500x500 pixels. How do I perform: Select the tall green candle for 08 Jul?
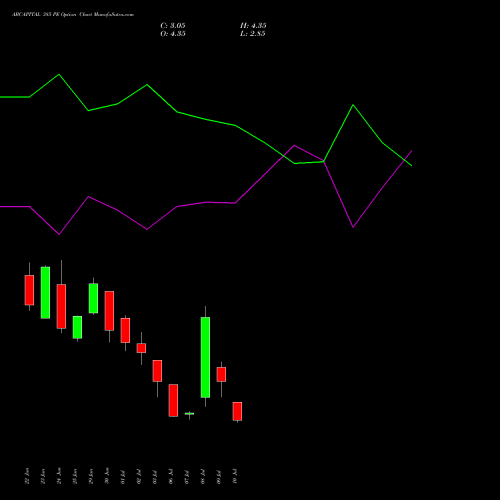205,357
